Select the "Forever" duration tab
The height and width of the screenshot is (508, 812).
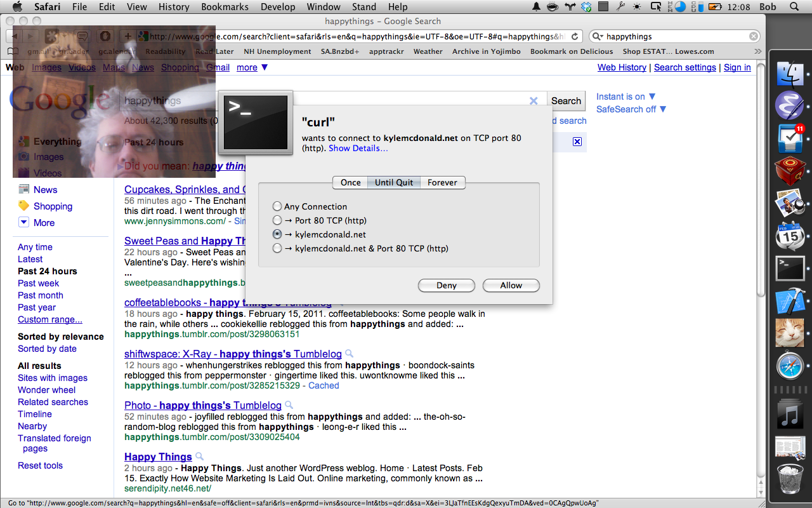coord(442,182)
